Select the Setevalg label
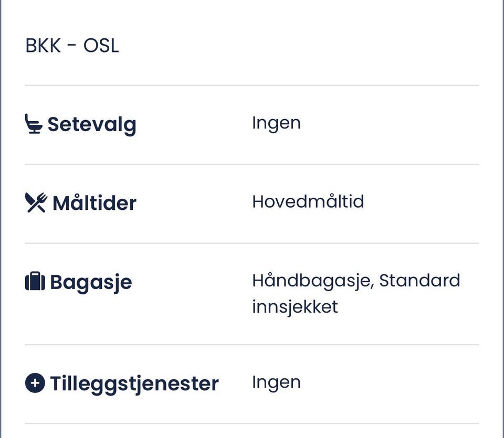Image resolution: width=504 pixels, height=438 pixels. pyautogui.click(x=92, y=125)
